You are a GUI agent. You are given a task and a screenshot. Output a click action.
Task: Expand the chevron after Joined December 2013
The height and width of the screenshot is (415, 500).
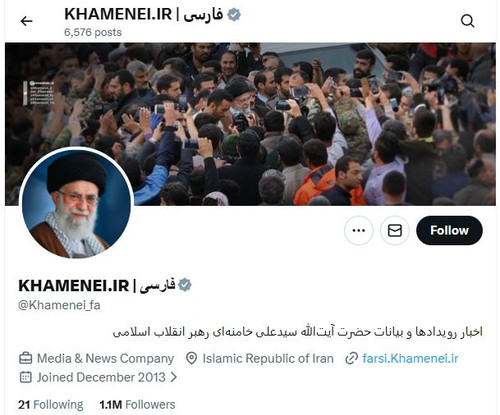coord(173,377)
